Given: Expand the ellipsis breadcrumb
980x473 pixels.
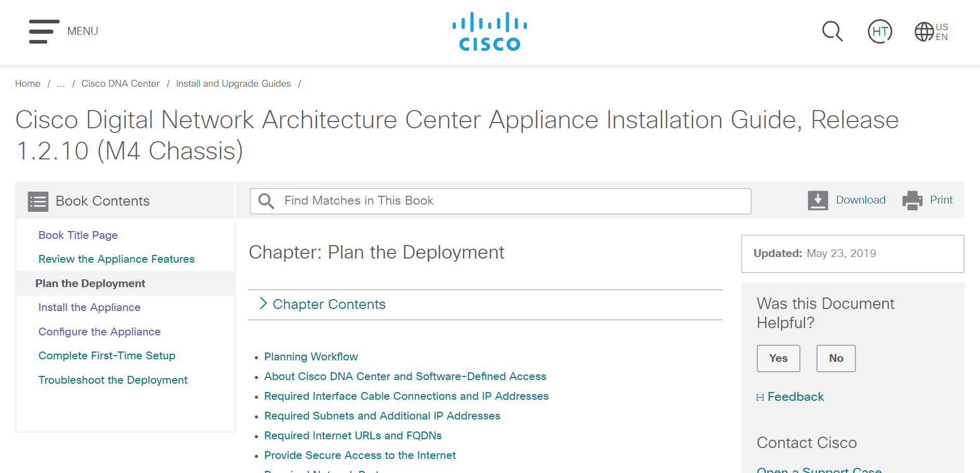Looking at the screenshot, I should 61,84.
